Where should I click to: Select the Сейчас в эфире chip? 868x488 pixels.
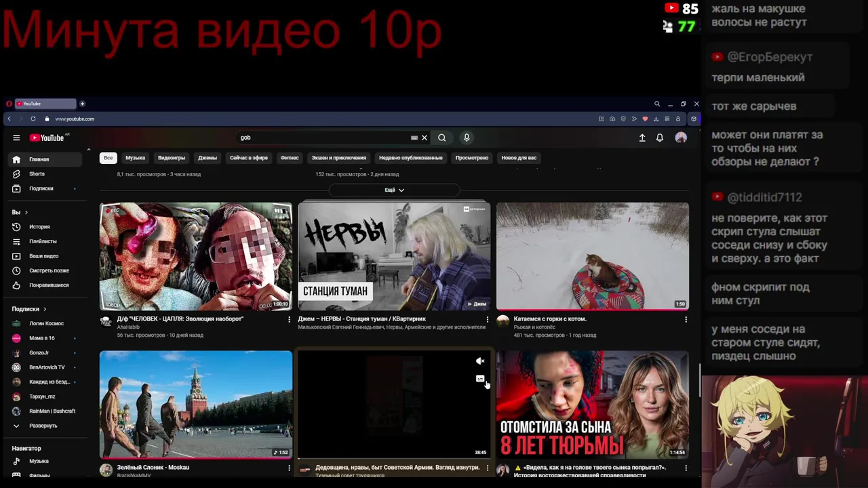coord(249,158)
